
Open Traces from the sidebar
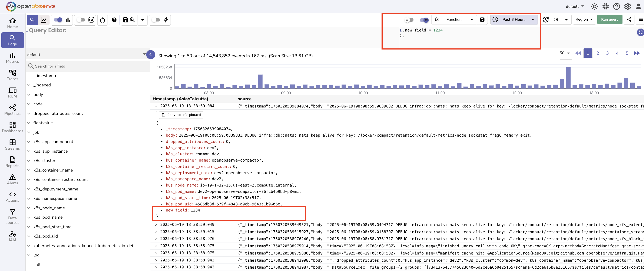(12, 75)
